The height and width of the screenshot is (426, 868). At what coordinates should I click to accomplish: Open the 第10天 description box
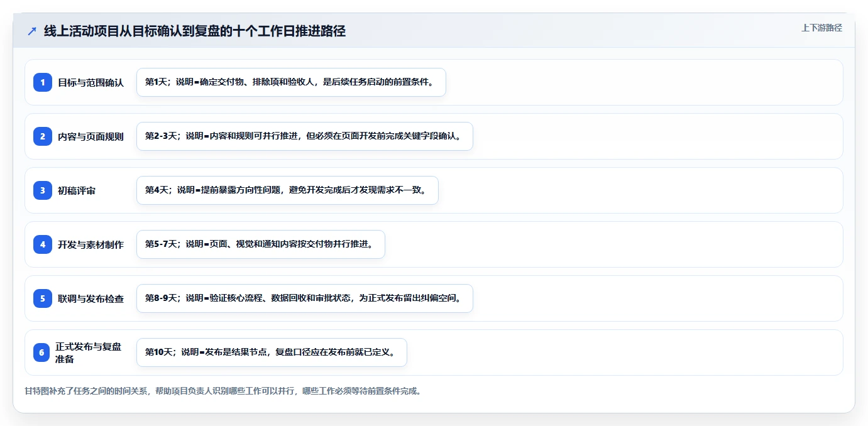tap(272, 352)
